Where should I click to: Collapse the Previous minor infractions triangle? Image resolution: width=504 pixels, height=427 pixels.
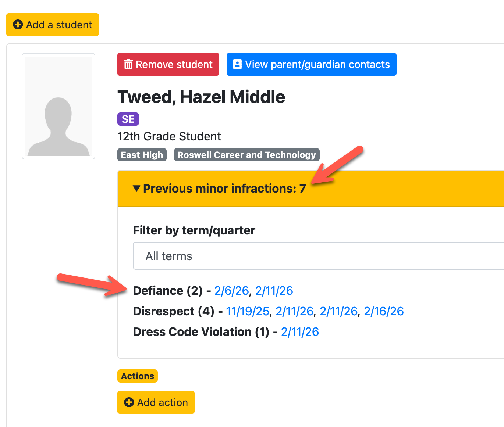click(136, 189)
